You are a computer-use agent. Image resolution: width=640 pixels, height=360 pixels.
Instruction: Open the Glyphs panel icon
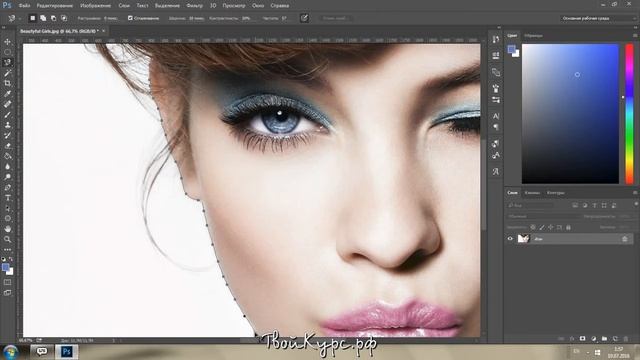496,172
